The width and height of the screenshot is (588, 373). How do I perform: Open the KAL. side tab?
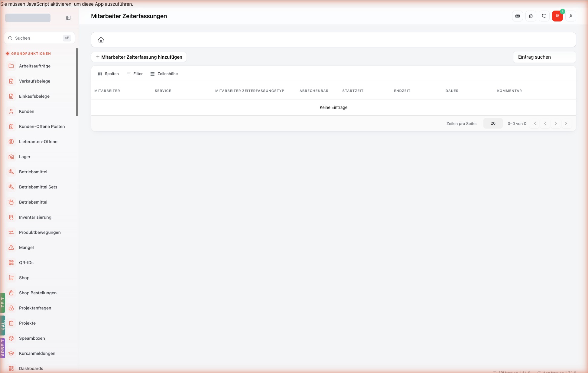tap(3, 326)
